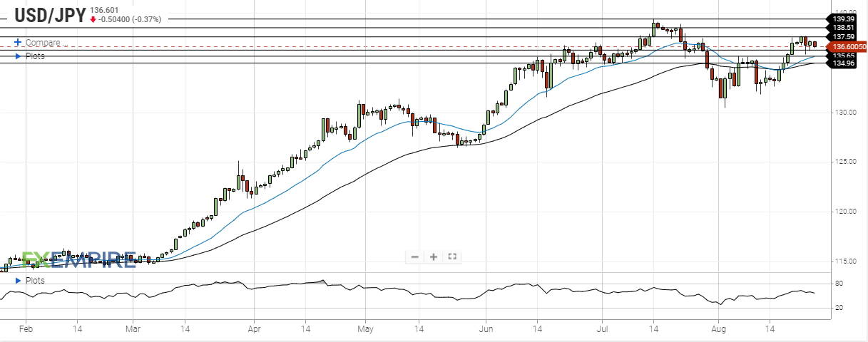Click the blue plus icon beside Compare
The height and width of the screenshot is (342, 868).
pyautogui.click(x=18, y=43)
